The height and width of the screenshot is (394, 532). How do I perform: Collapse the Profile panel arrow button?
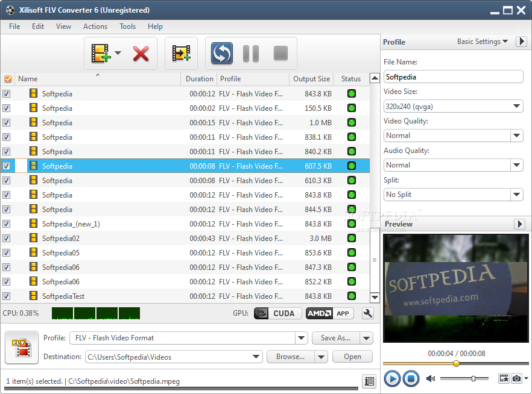point(522,42)
